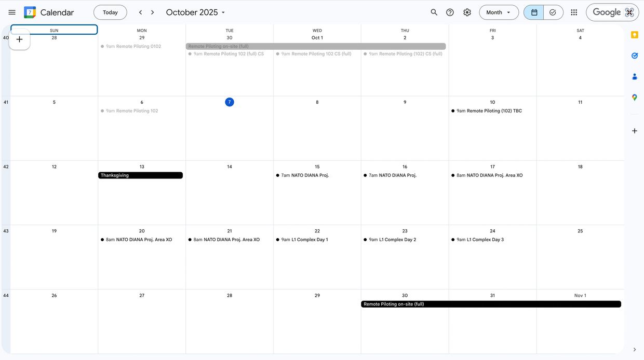The height and width of the screenshot is (360, 644).
Task: Go to next month arrow
Action: [152, 12]
